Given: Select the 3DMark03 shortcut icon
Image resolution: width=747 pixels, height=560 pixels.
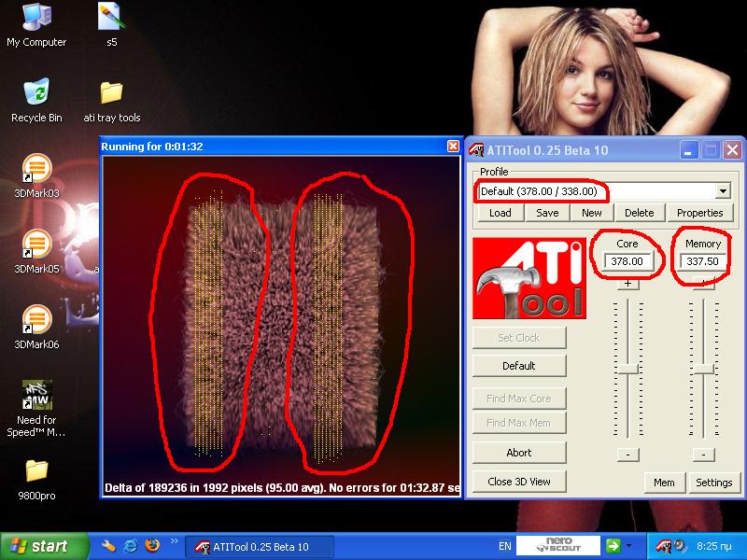Looking at the screenshot, I should point(36,175).
